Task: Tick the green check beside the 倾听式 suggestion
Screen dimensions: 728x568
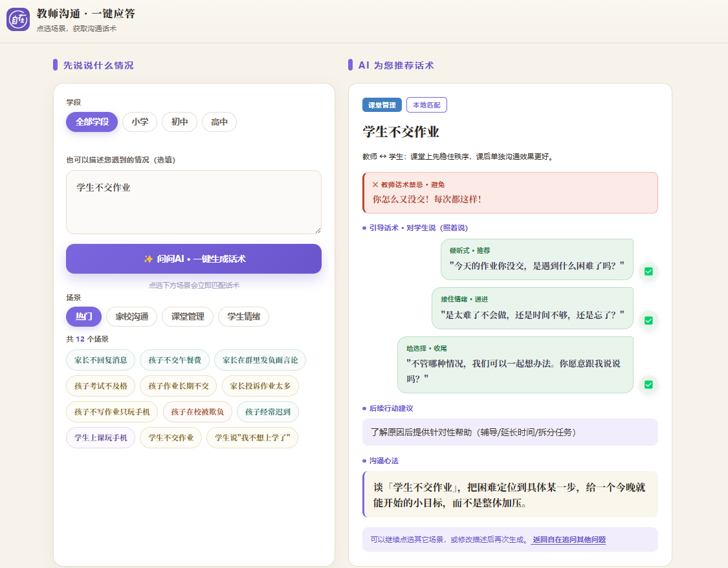Action: [x=648, y=272]
